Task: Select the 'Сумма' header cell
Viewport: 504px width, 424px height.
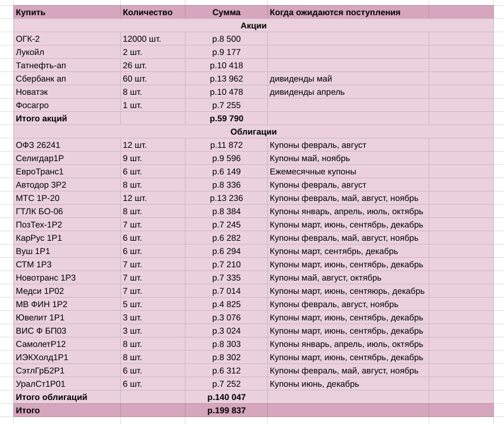Action: (226, 13)
